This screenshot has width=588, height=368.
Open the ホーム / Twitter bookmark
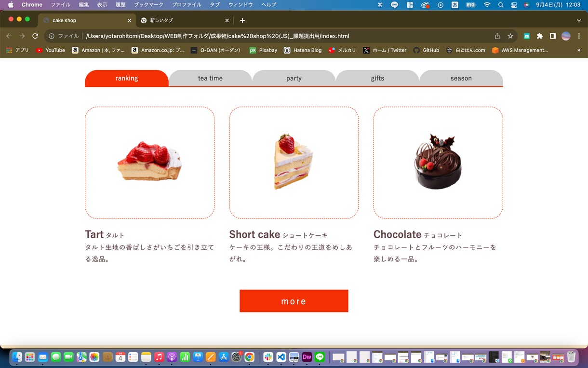pos(385,50)
